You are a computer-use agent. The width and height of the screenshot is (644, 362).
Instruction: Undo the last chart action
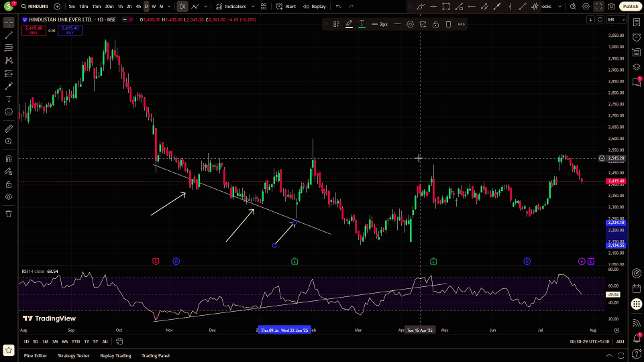(338, 7)
